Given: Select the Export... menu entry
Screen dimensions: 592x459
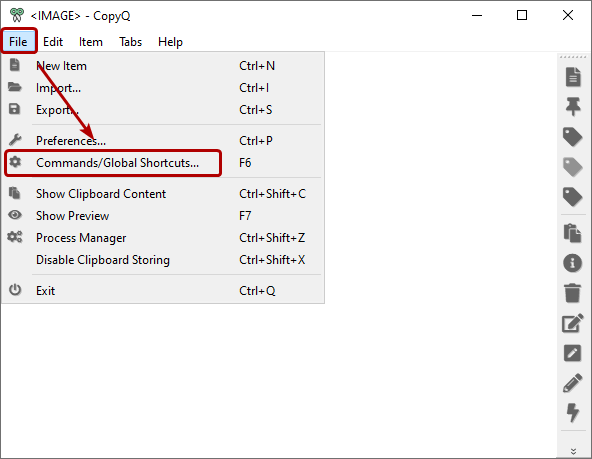Looking at the screenshot, I should coord(163,109).
